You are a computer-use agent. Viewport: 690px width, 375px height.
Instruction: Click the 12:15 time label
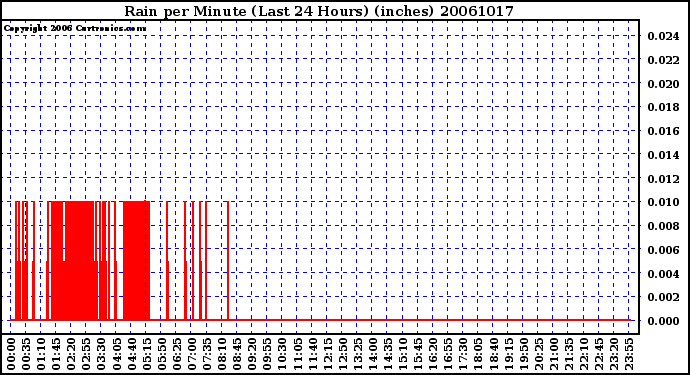(327, 354)
